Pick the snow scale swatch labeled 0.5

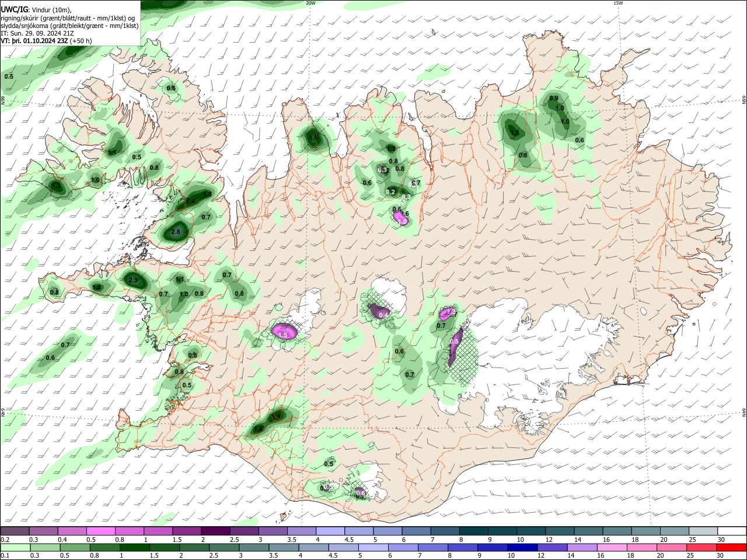click(100, 531)
